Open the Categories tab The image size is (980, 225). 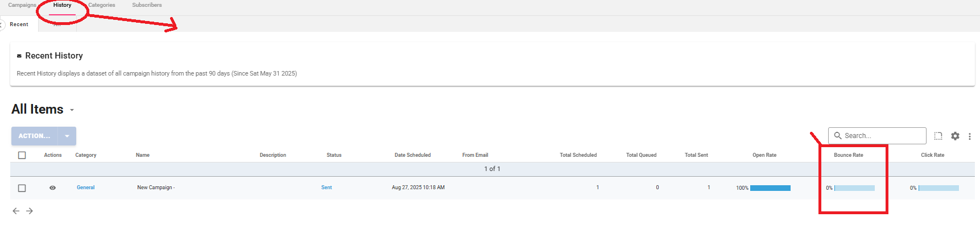[102, 5]
